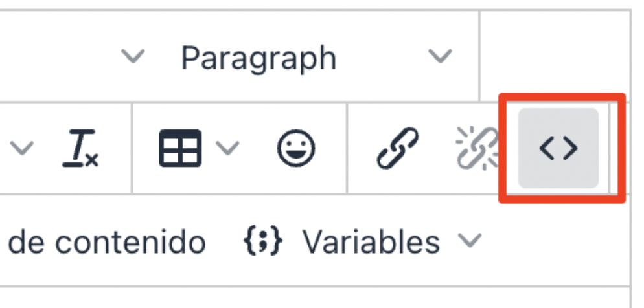
Task: Expand the table options chevron
Action: point(227,148)
